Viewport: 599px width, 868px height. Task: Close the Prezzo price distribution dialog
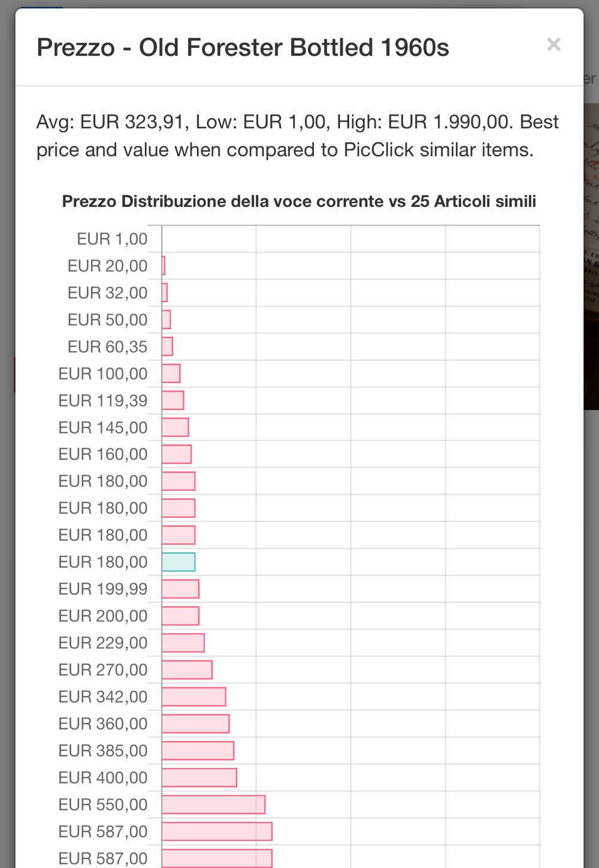[x=553, y=44]
